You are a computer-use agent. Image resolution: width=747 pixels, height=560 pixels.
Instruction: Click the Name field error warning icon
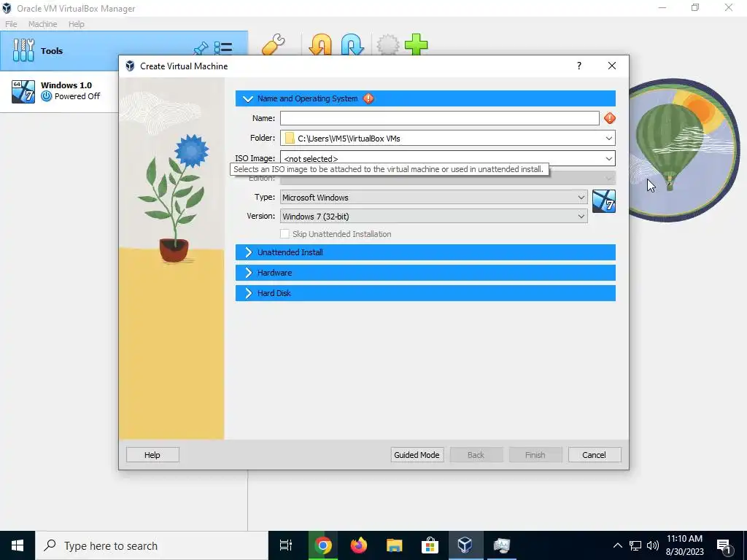tap(609, 118)
